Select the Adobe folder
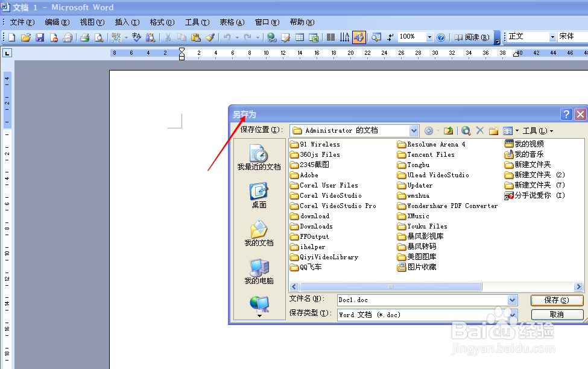The image size is (588, 369). pyautogui.click(x=304, y=175)
